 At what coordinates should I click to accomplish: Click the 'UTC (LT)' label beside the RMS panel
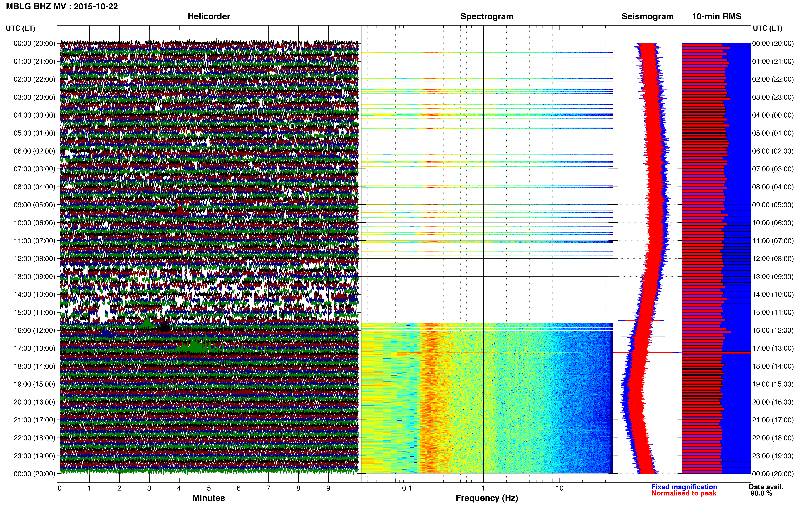[x=767, y=28]
